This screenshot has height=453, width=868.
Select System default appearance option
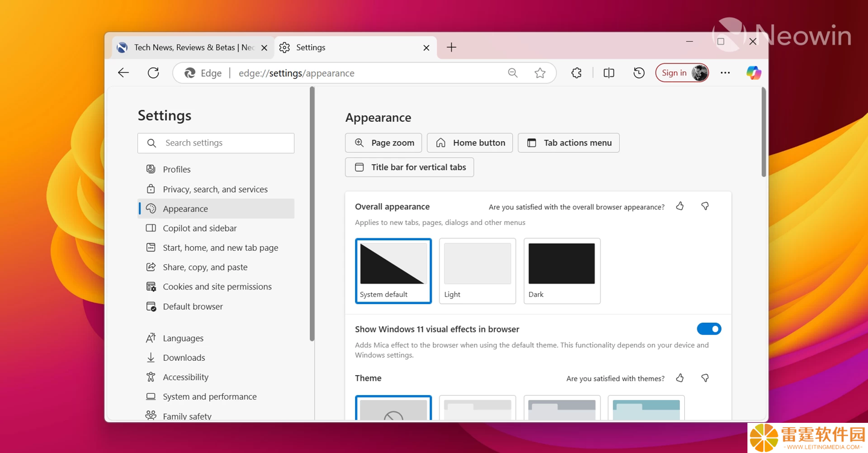[x=394, y=271]
